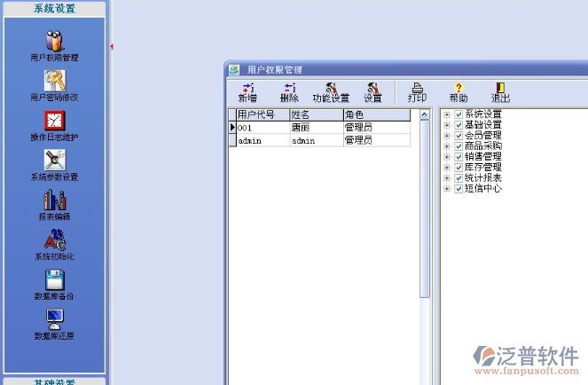Expand the 基础设置 tree node
The height and width of the screenshot is (385, 588).
coord(447,125)
